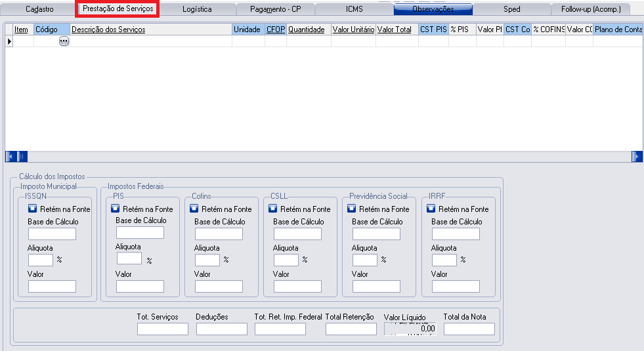Screen dimensions: 644x351
Task: Toggle Previdência Social Retém na Fonte checkbox
Action: (x=351, y=209)
